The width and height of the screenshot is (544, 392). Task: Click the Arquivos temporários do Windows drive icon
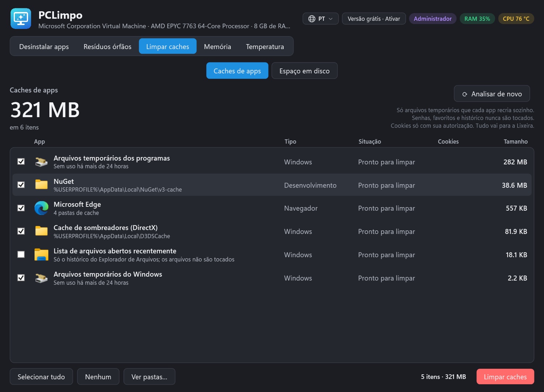click(41, 278)
